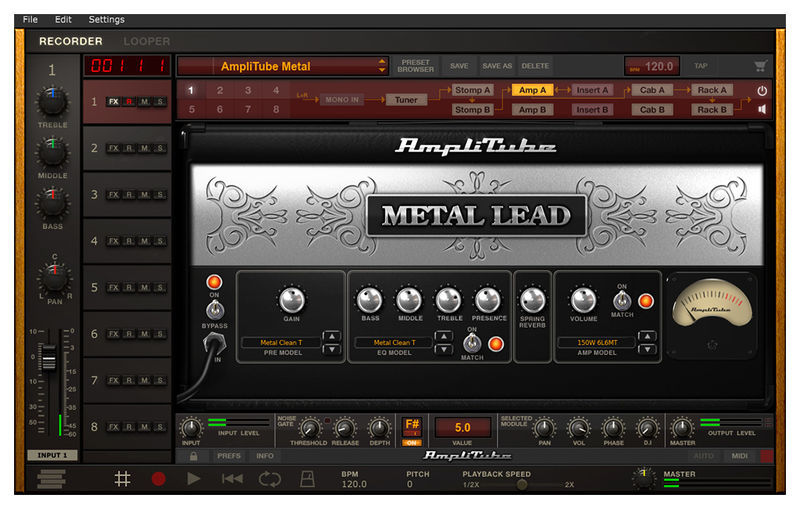Click the recorder TREBLE knob
Screen dimensions: 800x509
[52, 101]
